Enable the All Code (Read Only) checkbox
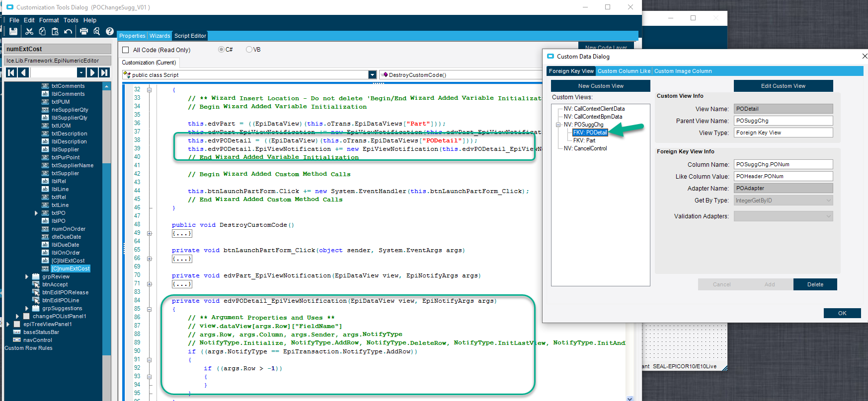 click(126, 50)
